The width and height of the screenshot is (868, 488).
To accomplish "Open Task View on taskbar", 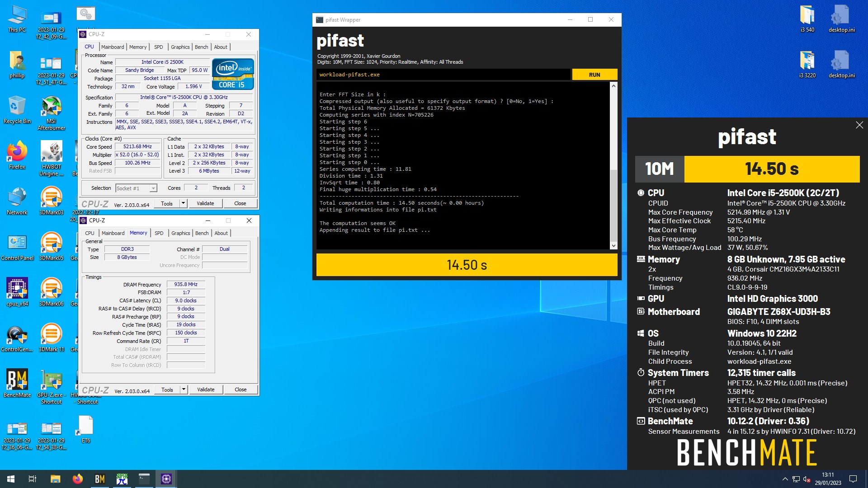I will (x=33, y=479).
